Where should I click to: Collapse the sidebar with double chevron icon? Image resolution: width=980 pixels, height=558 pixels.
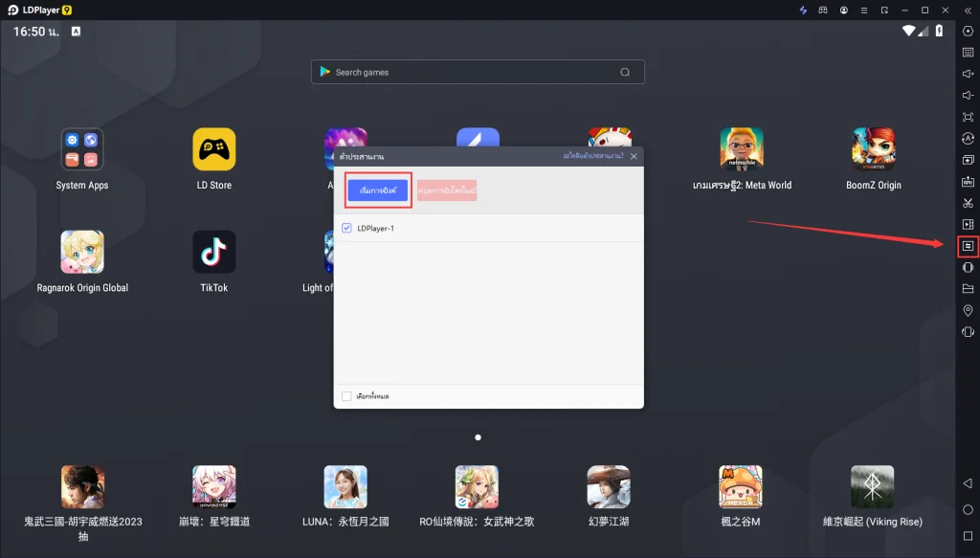tap(968, 10)
